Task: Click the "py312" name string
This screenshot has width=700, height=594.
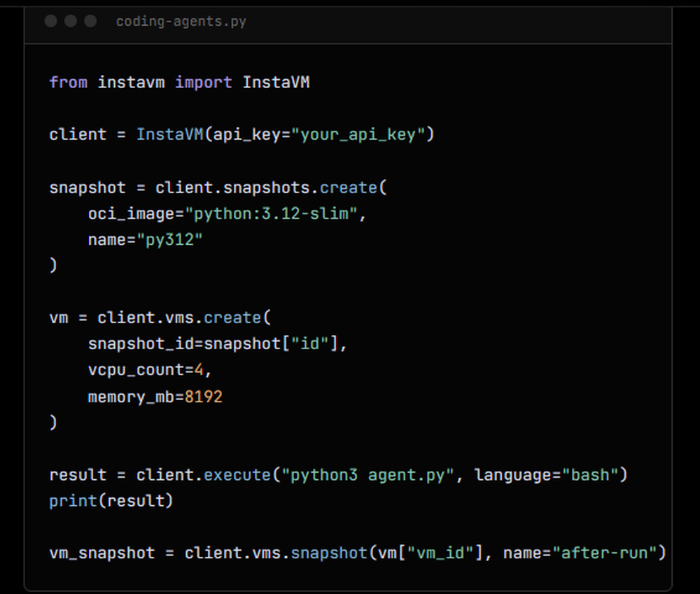Action: tap(169, 240)
